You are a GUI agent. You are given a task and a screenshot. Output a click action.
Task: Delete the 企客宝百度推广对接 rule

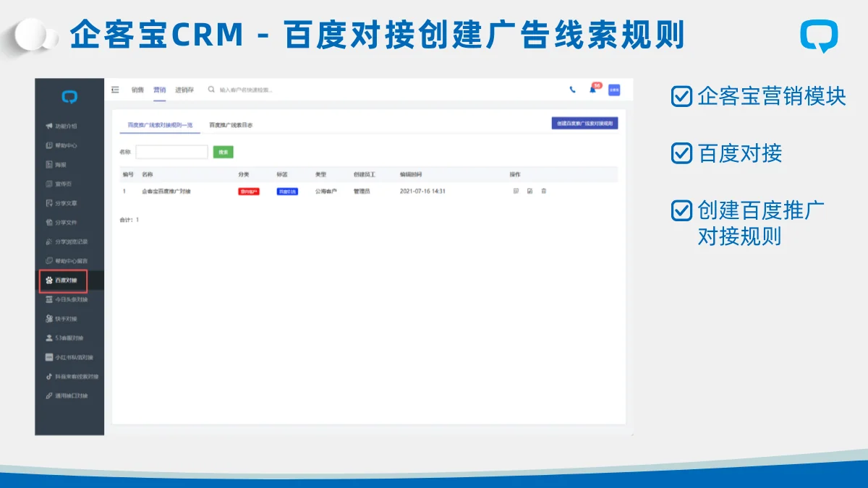(x=544, y=191)
